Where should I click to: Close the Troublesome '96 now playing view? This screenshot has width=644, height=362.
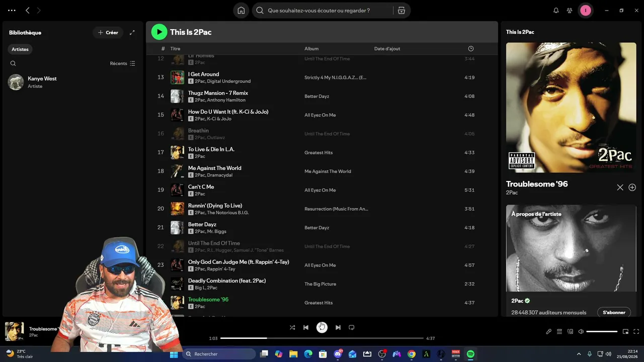620,188
